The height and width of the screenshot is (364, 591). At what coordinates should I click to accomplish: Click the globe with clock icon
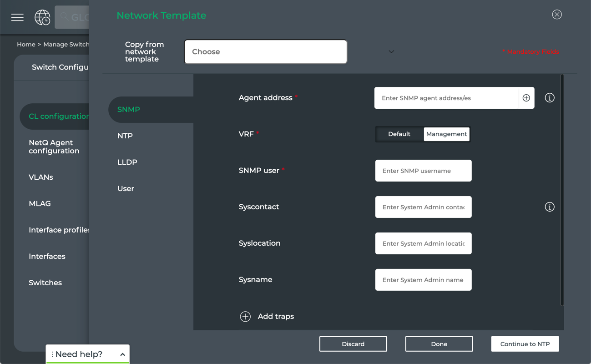[x=42, y=17]
